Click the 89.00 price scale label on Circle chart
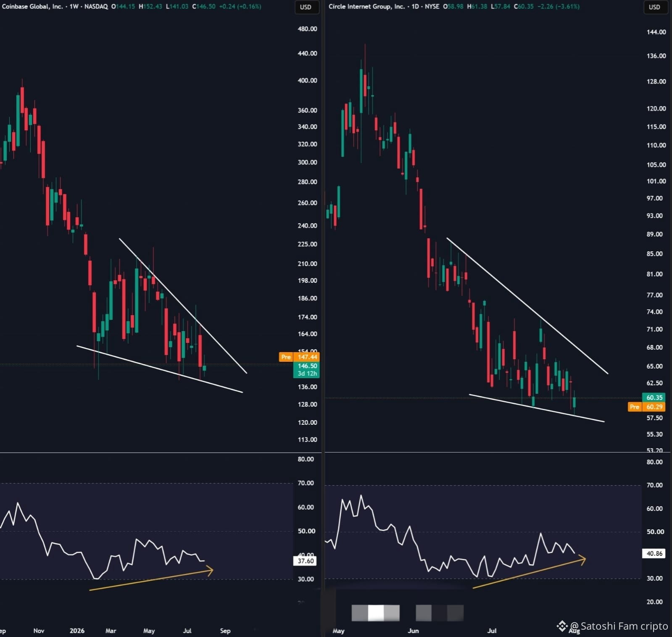Viewport: 672px width, 637px height. [654, 234]
